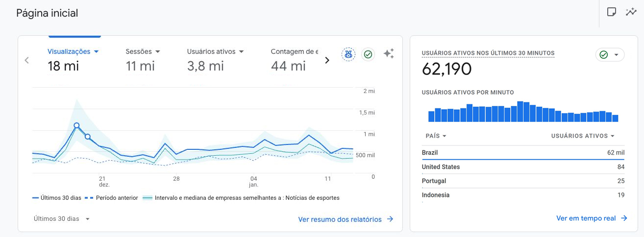This screenshot has width=644, height=237.
Task: Click the green data quality checkmark on chart card
Action: (x=368, y=54)
